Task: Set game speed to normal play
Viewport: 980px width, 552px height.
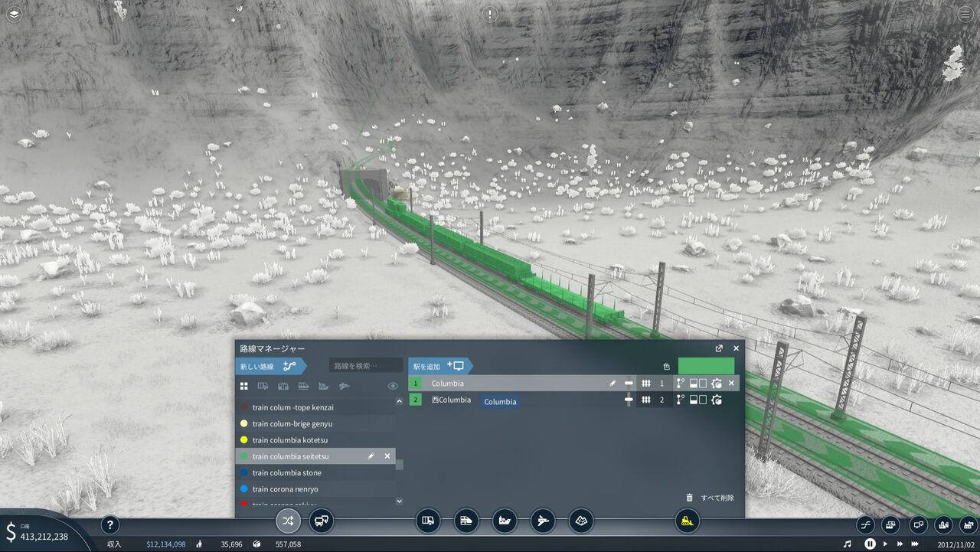Action: [x=886, y=544]
